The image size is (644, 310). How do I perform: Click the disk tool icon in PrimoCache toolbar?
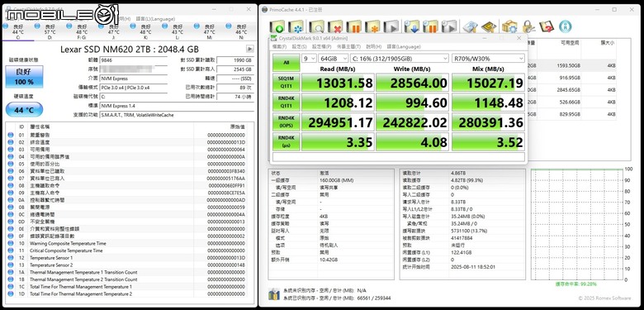point(470,27)
